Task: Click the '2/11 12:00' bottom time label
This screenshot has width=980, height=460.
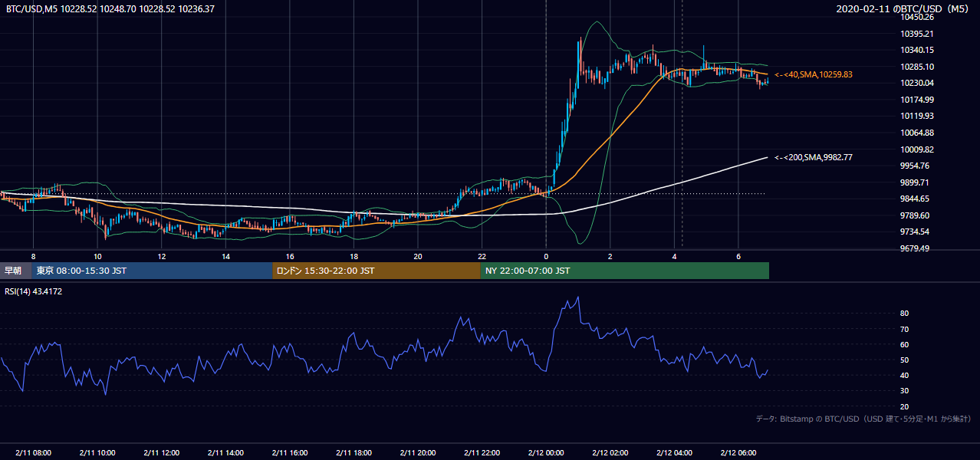Action: (x=161, y=452)
